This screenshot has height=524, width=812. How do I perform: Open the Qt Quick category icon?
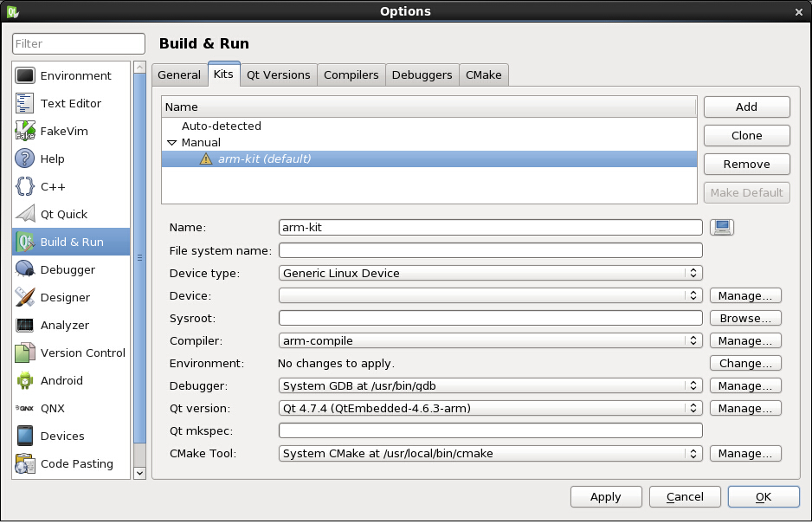pos(25,215)
